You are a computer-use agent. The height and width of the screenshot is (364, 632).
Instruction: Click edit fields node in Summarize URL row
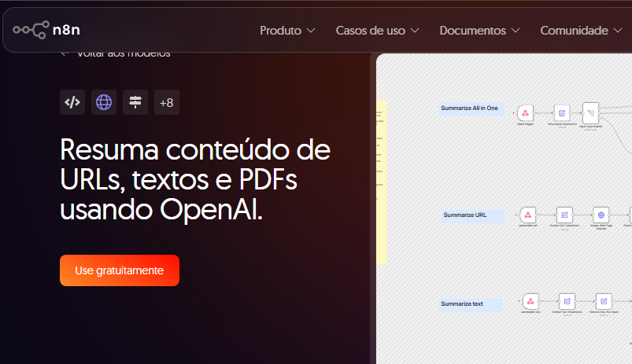click(x=564, y=215)
